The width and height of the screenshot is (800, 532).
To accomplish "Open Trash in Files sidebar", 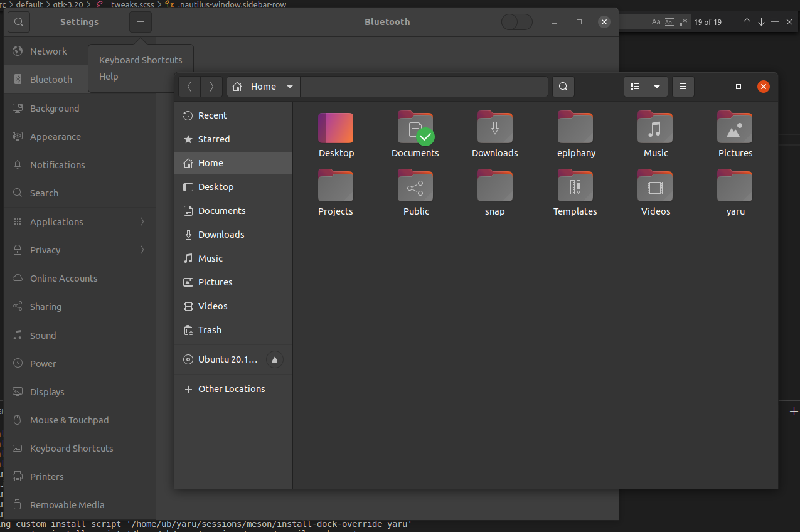I will [x=233, y=330].
